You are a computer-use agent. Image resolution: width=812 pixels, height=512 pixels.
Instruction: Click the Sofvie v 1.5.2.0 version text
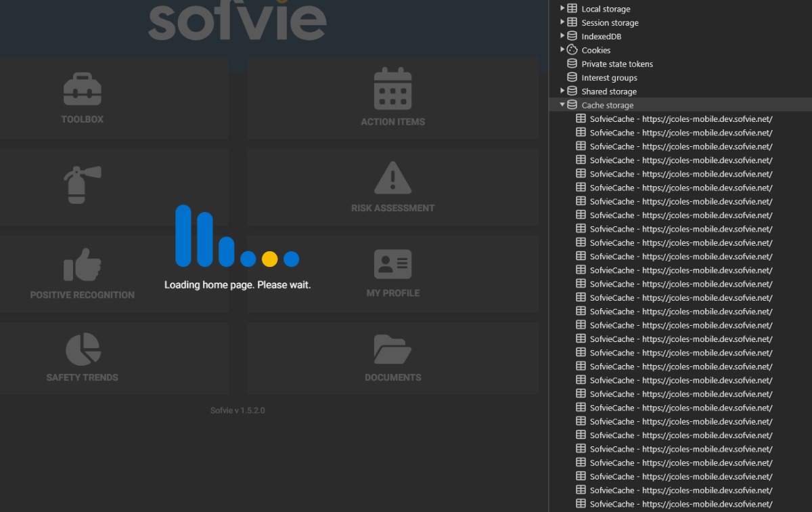pyautogui.click(x=238, y=410)
